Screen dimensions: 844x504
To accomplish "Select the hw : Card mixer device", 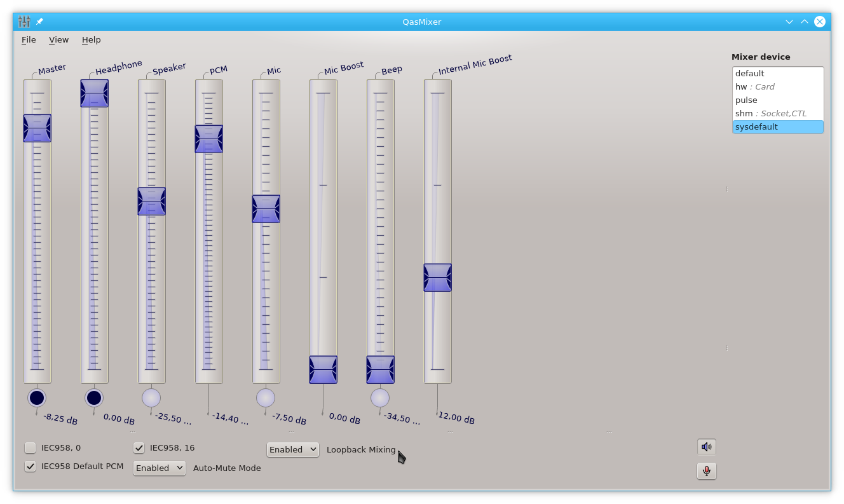I will [778, 87].
